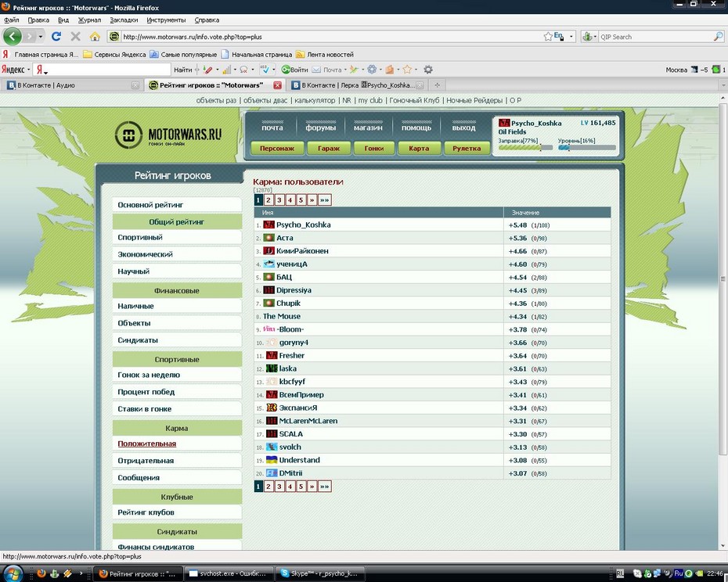Click the Гараж button
728x582 pixels.
coord(328,149)
